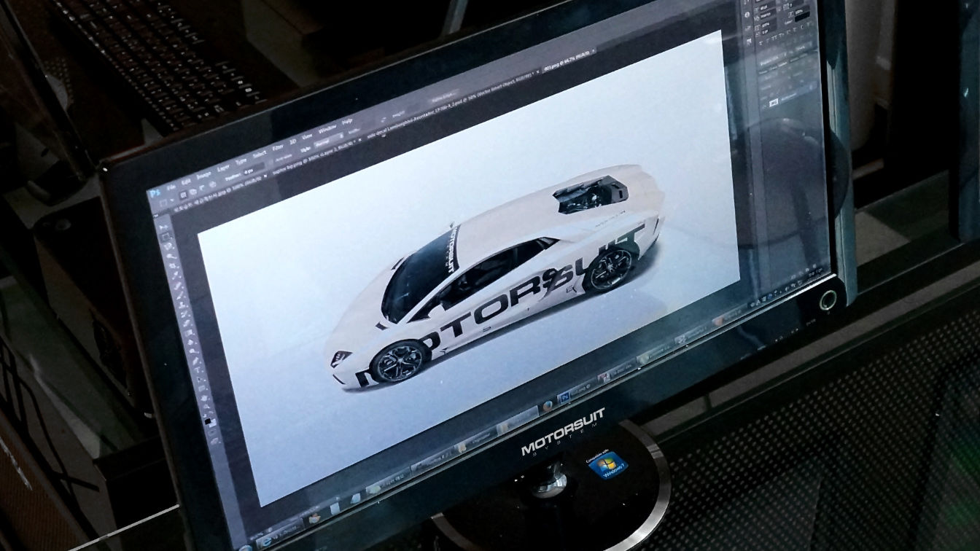The height and width of the screenshot is (551, 980).
Task: Open the 3D menu
Action: 292,141
